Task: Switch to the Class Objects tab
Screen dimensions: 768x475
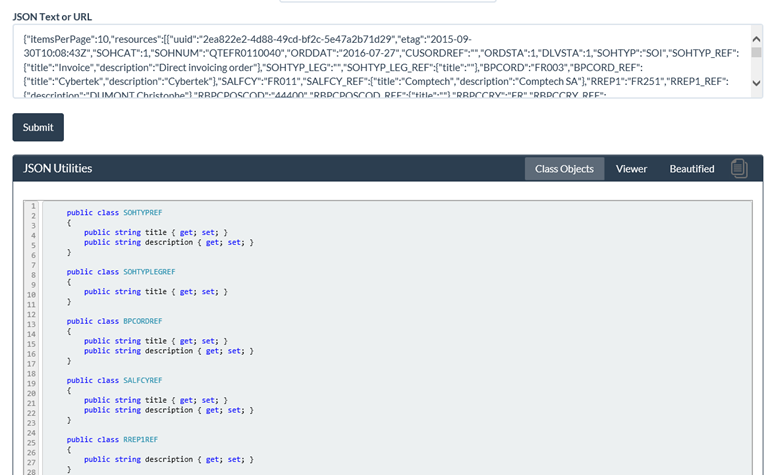Action: tap(564, 169)
